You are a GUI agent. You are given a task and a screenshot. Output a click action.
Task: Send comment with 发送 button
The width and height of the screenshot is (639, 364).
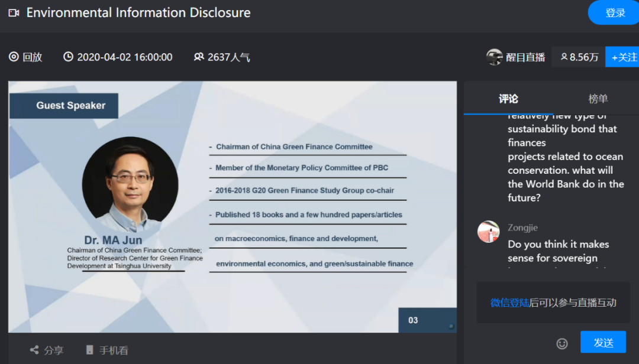pos(603,342)
